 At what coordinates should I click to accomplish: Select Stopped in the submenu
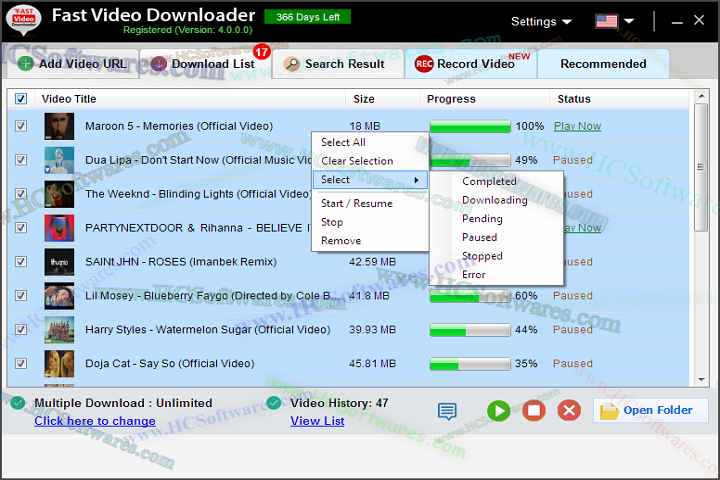coord(496,256)
